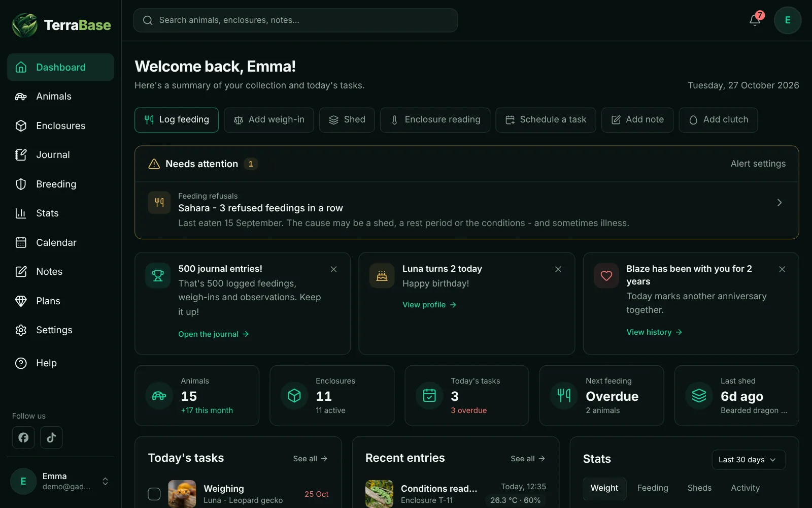Click the Last shed layers icon

(x=699, y=395)
